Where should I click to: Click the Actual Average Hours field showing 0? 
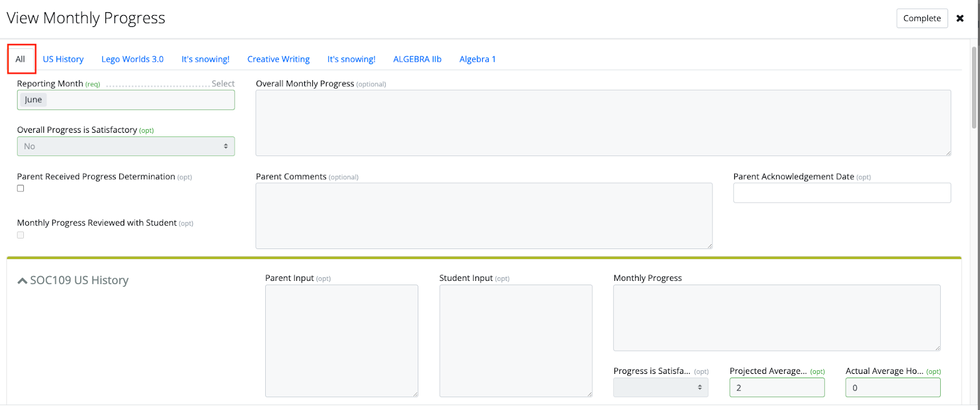coord(893,387)
